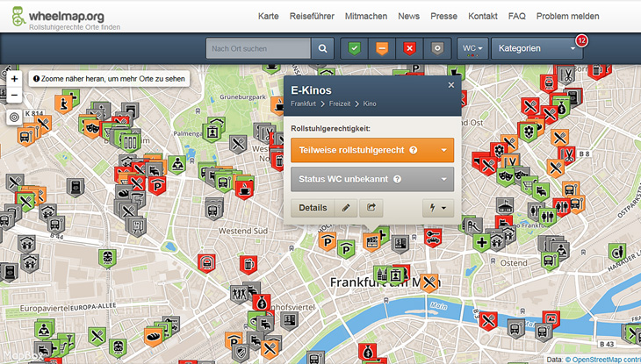Go to the FAQ page
Image resolution: width=641 pixels, height=364 pixels.
[516, 17]
